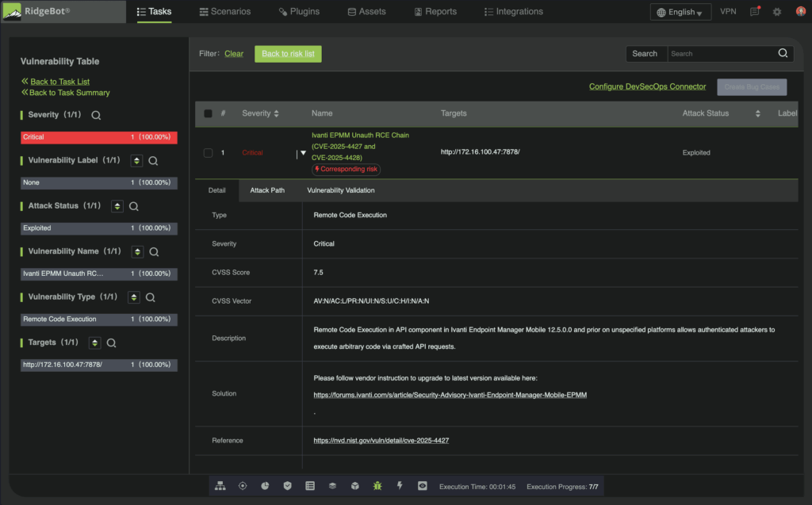Viewport: 812px width, 505px height.
Task: Open the Ivanti forums security advisory link
Action: (450, 395)
